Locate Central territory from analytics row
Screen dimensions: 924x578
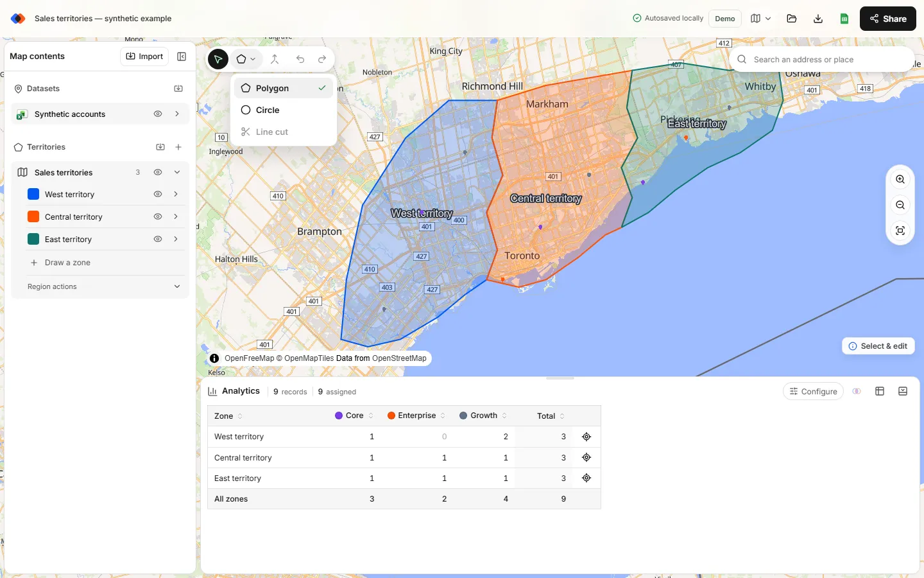[x=586, y=457]
